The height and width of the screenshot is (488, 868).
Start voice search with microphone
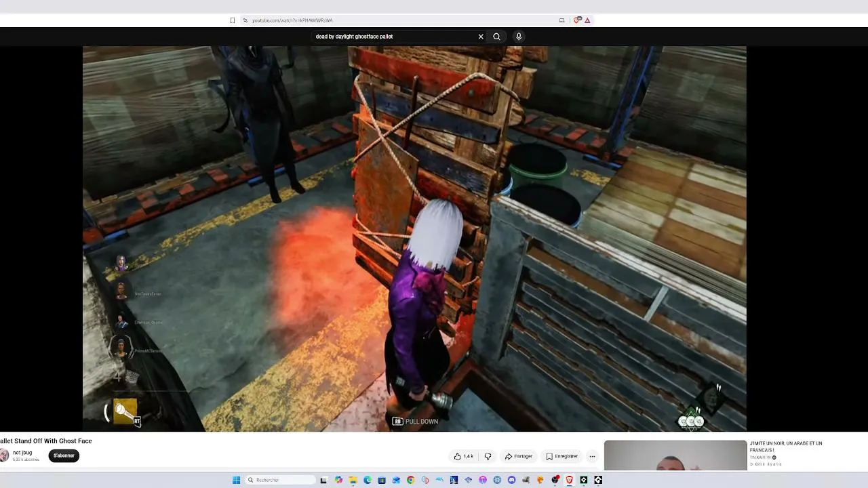(519, 37)
